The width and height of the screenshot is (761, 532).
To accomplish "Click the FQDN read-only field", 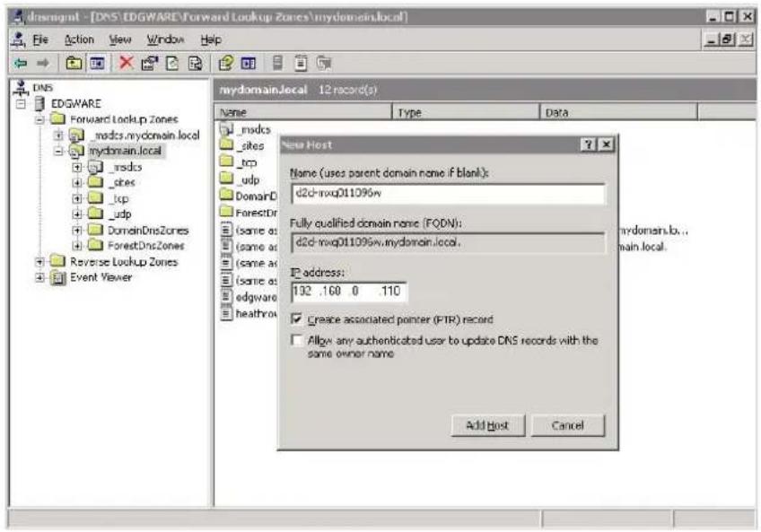I will (x=448, y=242).
